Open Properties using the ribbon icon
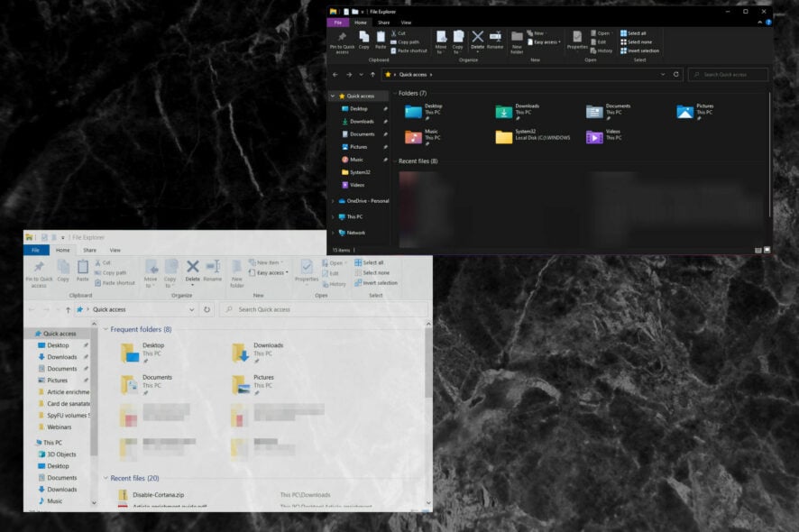This screenshot has width=799, height=532. point(305,271)
